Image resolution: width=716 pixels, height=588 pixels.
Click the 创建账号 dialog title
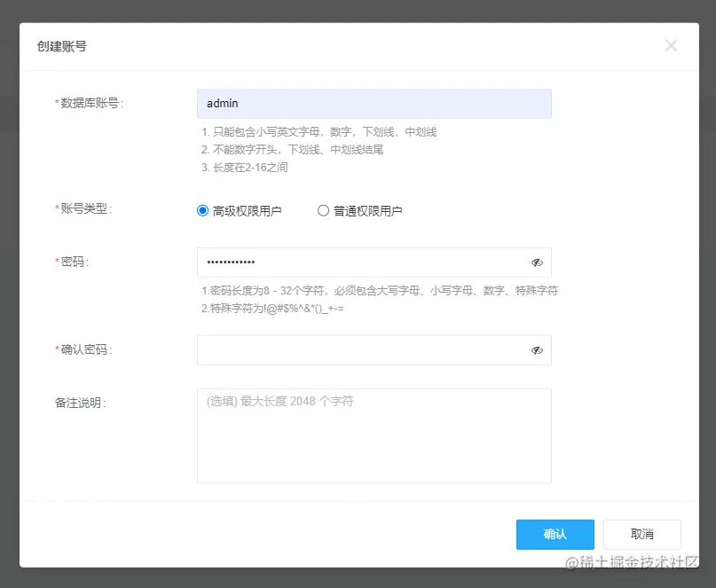[x=61, y=46]
